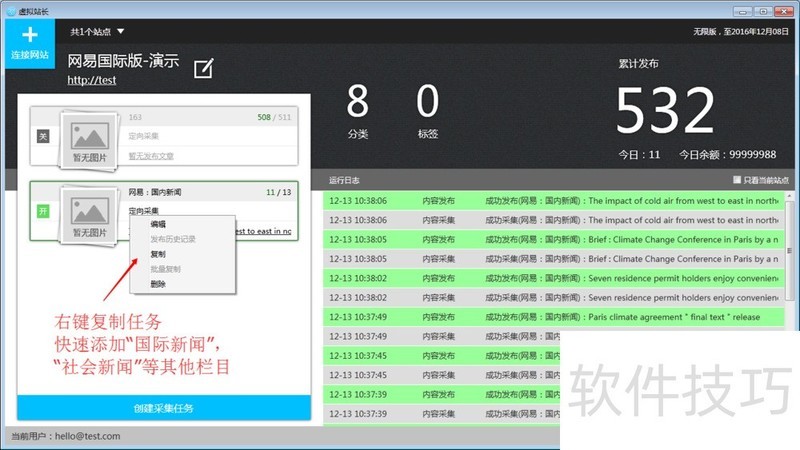
Task: Click the 今日: 11 counter
Action: tap(639, 155)
